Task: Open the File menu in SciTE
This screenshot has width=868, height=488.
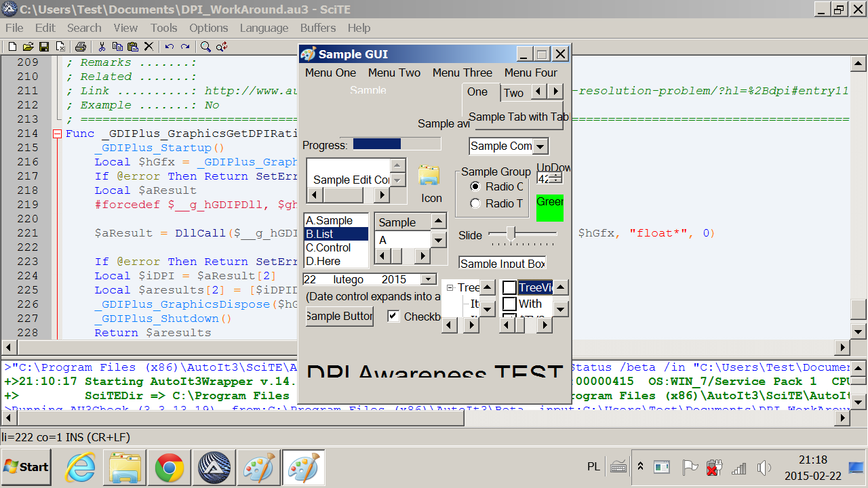Action: pos(14,28)
